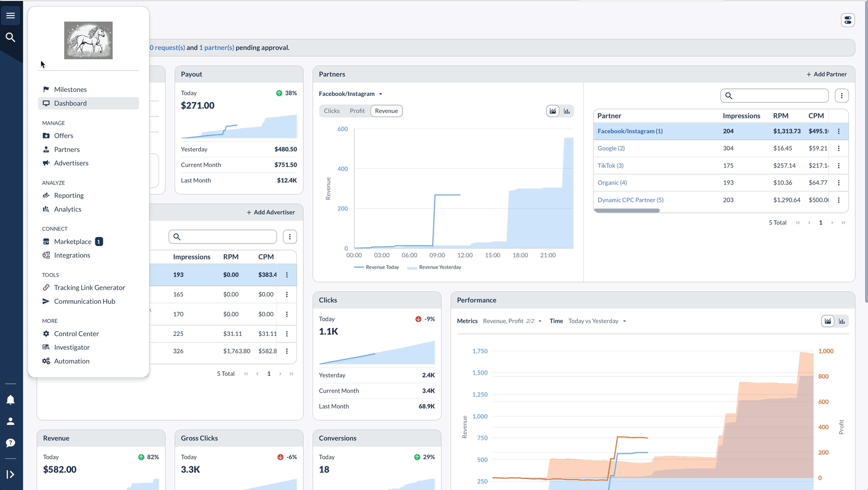Open Partners table options kebab menu
Image resolution: width=868 pixels, height=490 pixels.
(842, 95)
